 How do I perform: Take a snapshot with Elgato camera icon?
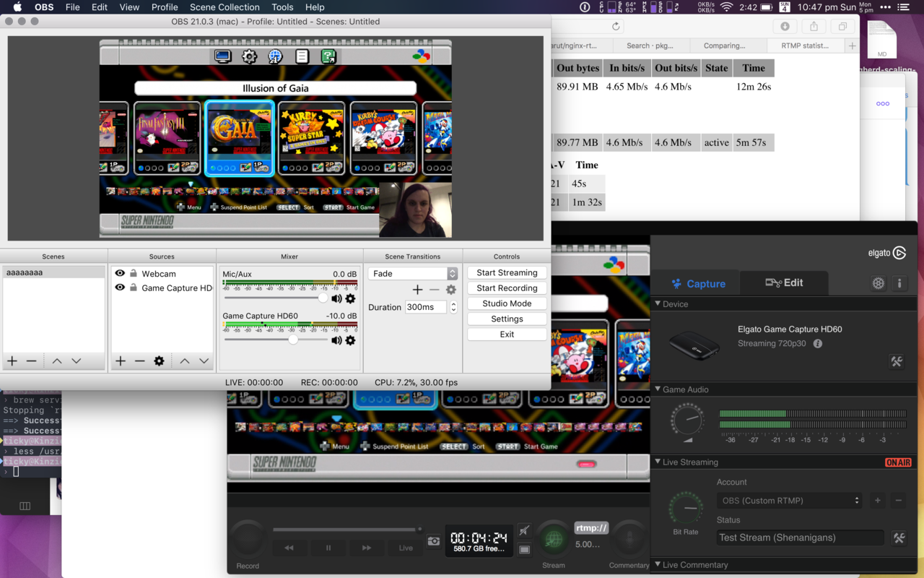(433, 540)
